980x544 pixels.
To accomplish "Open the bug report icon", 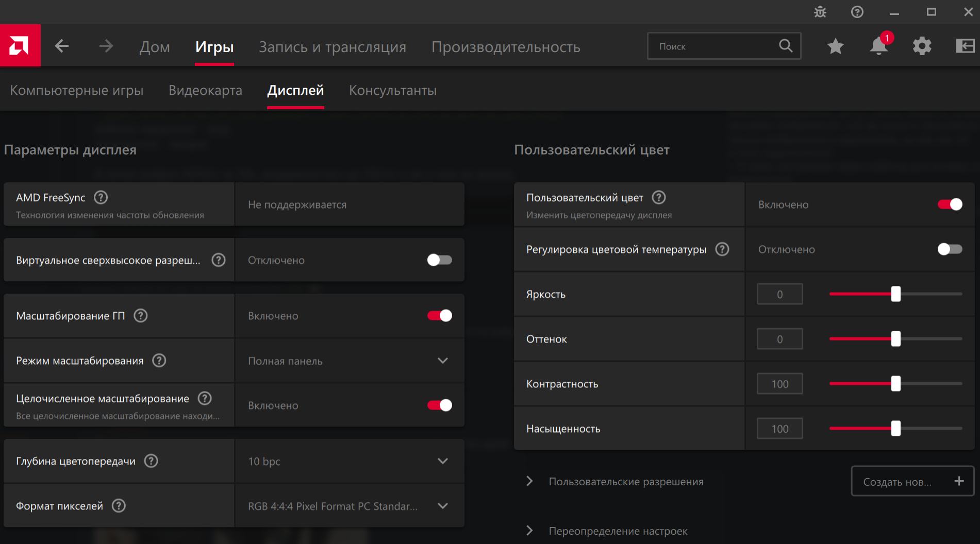I will point(820,12).
